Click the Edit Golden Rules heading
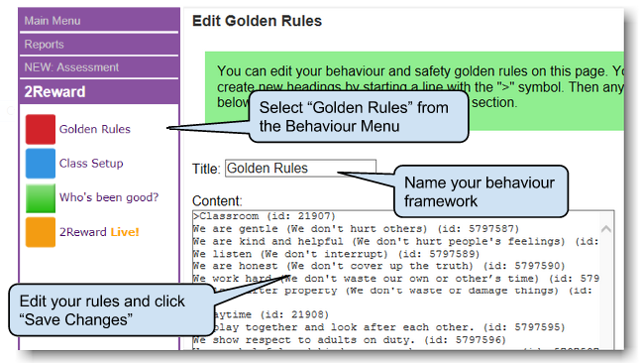This screenshot has height=363, width=644. 258,21
